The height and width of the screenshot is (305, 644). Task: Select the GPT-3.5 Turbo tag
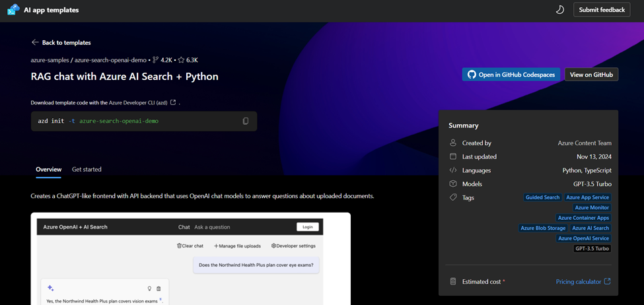click(x=592, y=249)
